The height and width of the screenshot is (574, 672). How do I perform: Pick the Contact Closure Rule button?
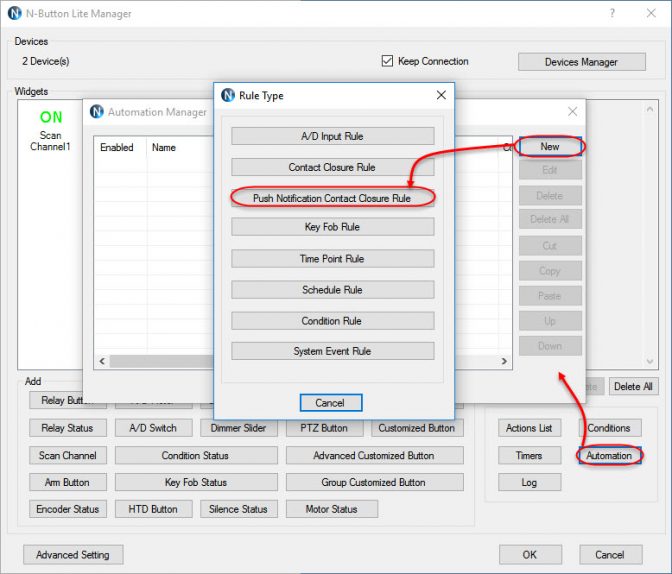point(332,167)
